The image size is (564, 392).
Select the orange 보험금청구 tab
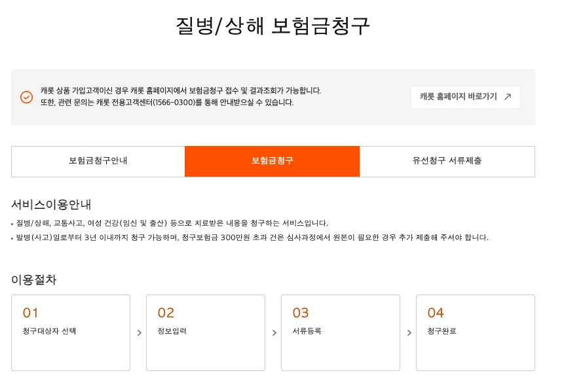(x=273, y=162)
